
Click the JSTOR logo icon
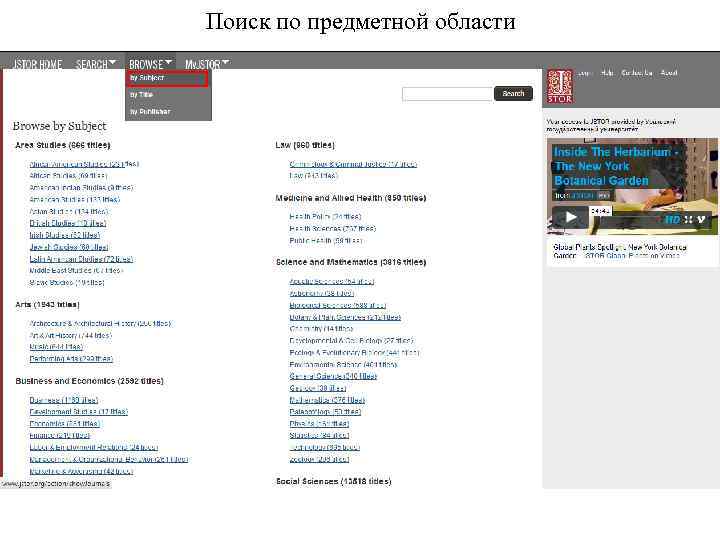pos(560,86)
